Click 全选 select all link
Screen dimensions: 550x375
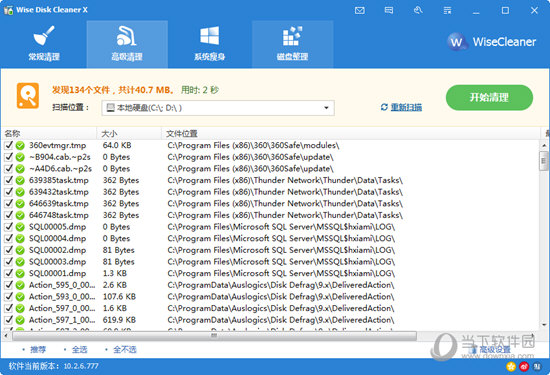click(x=79, y=349)
